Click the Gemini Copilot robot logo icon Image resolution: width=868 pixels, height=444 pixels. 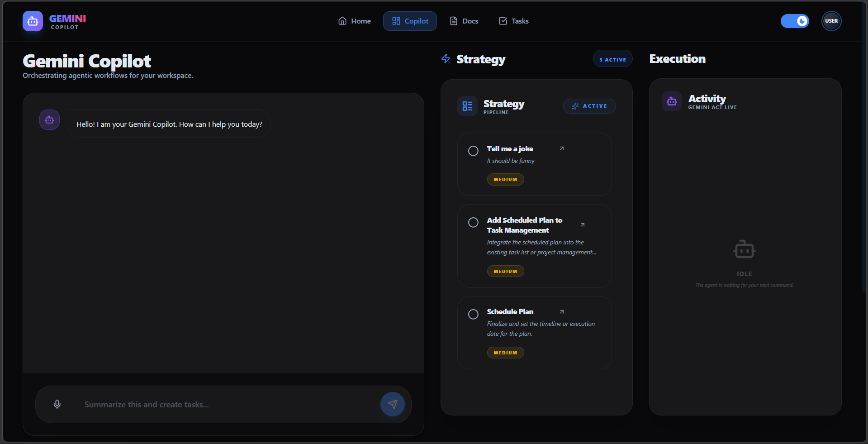(33, 21)
